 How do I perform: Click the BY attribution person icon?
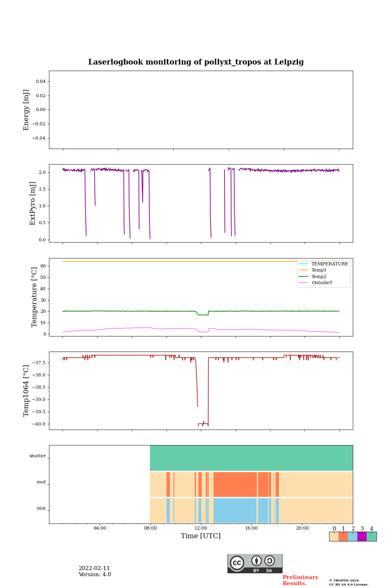click(x=256, y=561)
